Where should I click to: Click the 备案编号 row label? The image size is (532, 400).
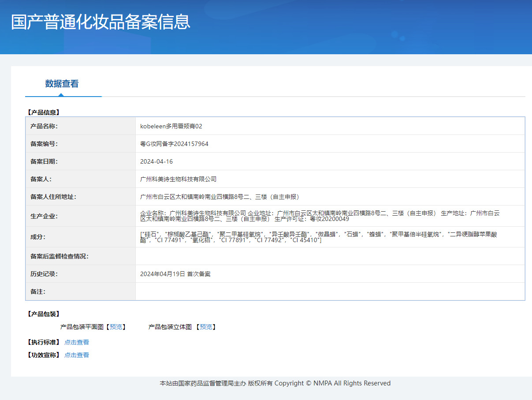click(44, 144)
